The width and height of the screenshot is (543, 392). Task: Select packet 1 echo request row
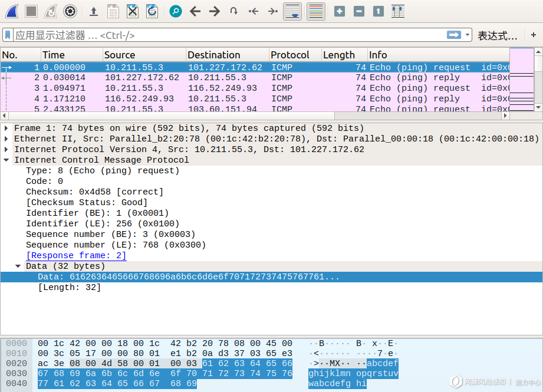click(255, 67)
